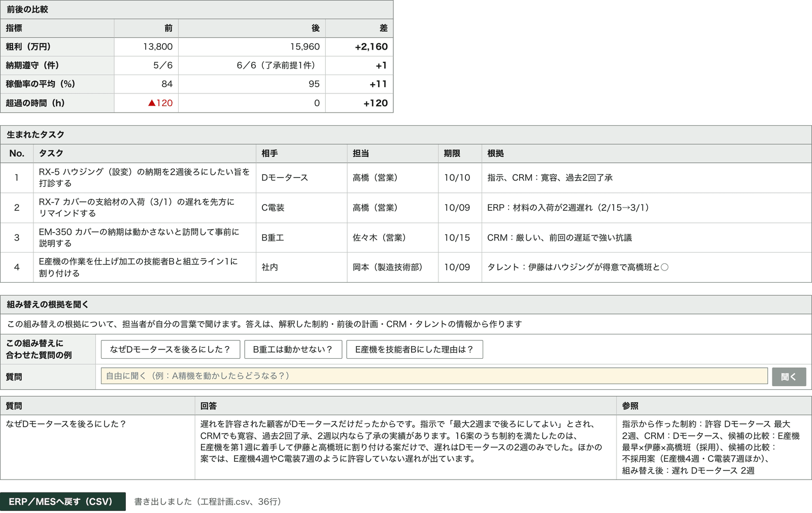Image resolution: width=812 pixels, height=513 pixels.
Task: Click the answer text about Dモータース delay
Action: pos(401,441)
